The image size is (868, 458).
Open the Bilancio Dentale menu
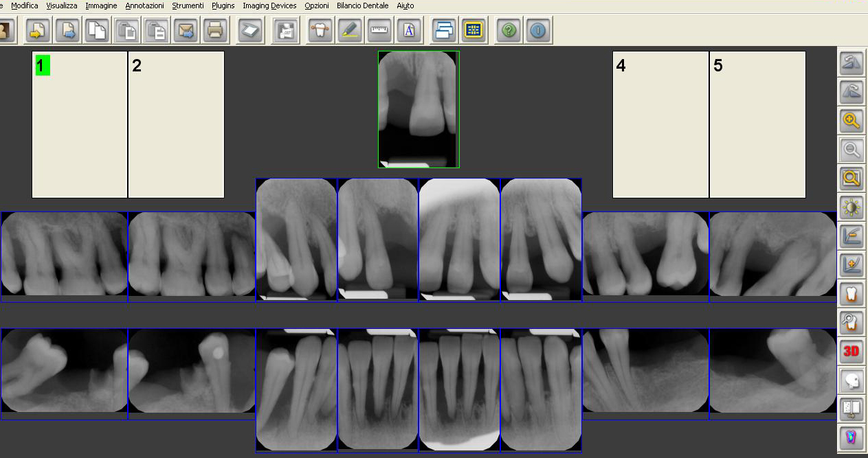tap(363, 5)
